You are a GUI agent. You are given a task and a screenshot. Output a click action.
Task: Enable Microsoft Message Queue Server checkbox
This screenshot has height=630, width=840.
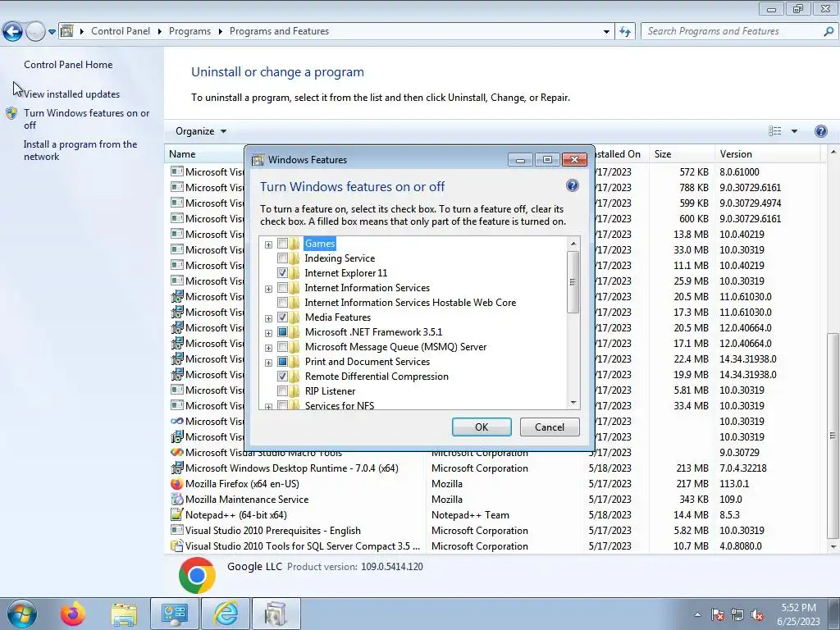point(282,347)
